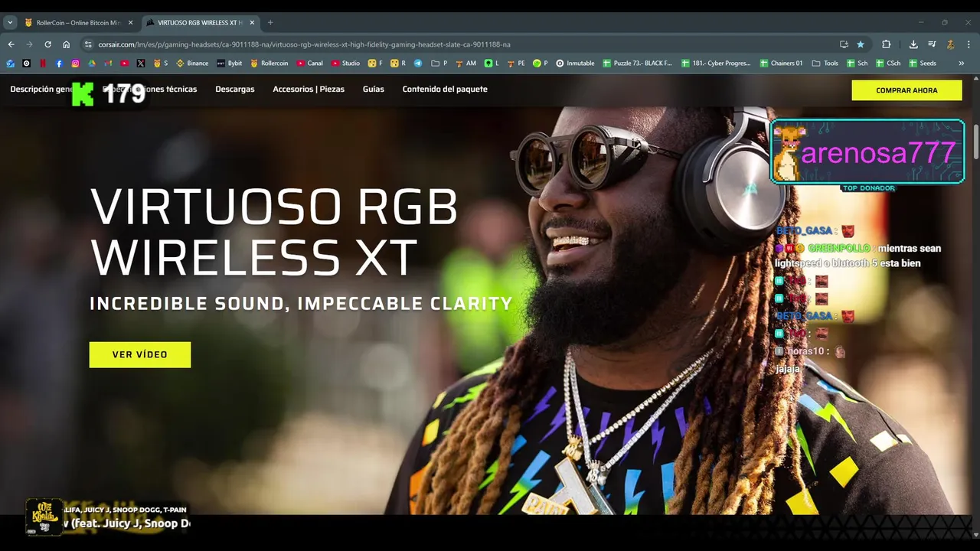
Task: Open the media controls icon
Action: click(932, 44)
